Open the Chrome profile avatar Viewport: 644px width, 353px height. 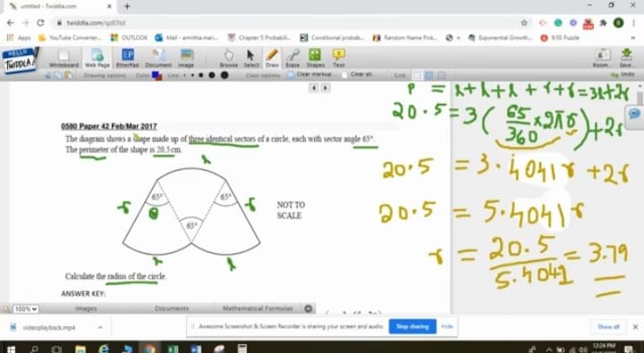point(619,23)
